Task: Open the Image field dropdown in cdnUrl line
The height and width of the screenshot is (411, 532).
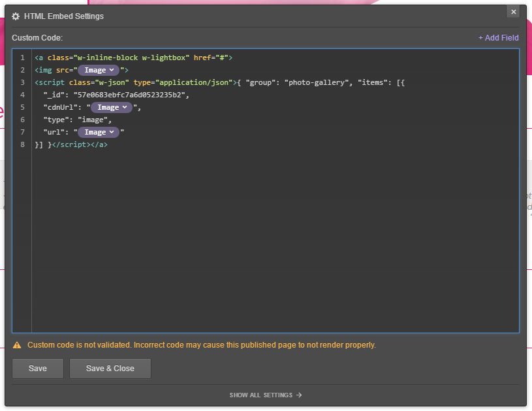Action: tap(112, 107)
